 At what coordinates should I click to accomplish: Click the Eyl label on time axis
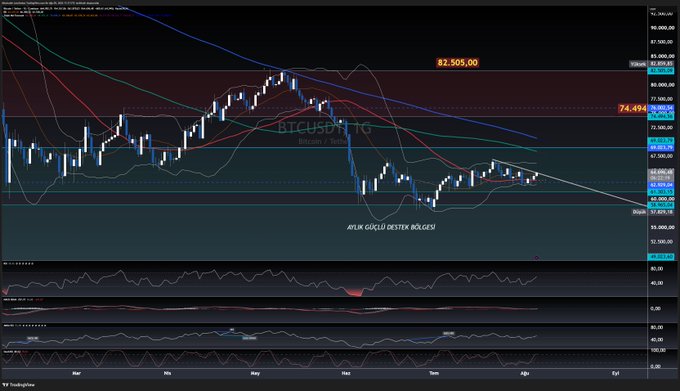(615, 373)
